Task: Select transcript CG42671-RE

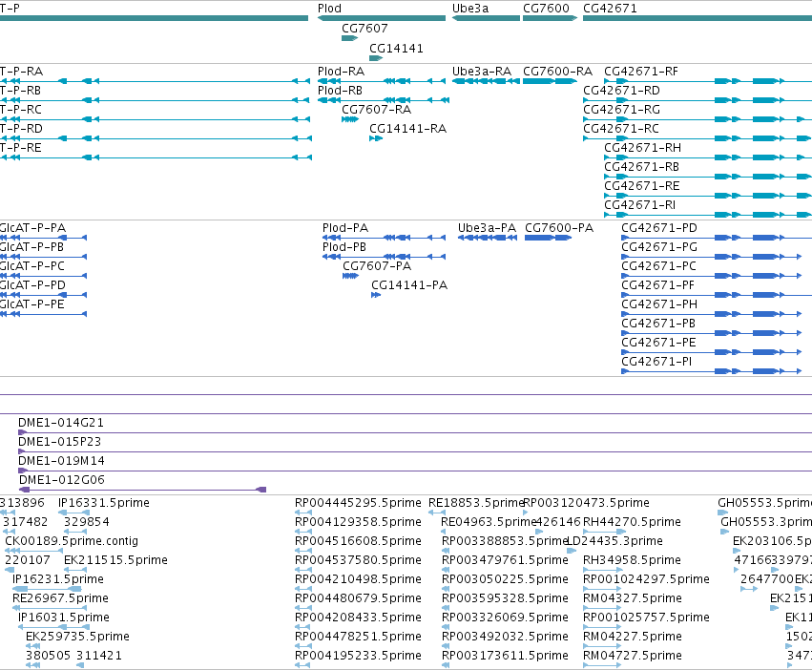Action: coord(642,186)
